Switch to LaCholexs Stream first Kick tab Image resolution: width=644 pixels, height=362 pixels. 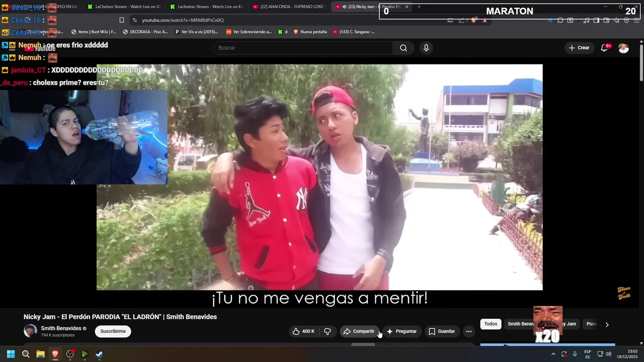coord(124,7)
